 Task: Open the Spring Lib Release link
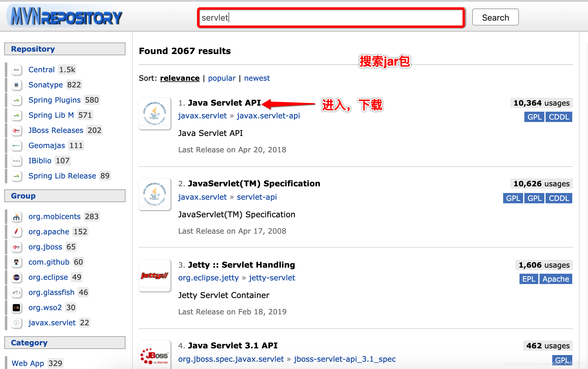(x=62, y=176)
